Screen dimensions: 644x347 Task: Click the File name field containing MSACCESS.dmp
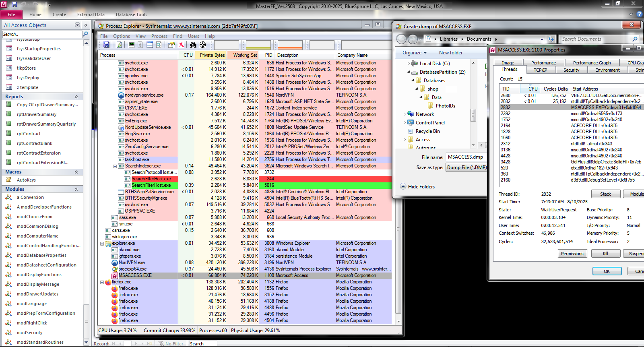[x=466, y=157]
